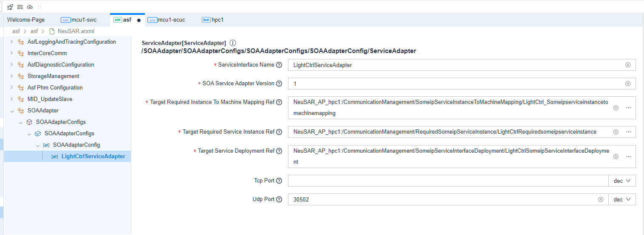The image size is (644, 235).
Task: Click the cloud upload toolbar icon
Action: click(x=30, y=7)
